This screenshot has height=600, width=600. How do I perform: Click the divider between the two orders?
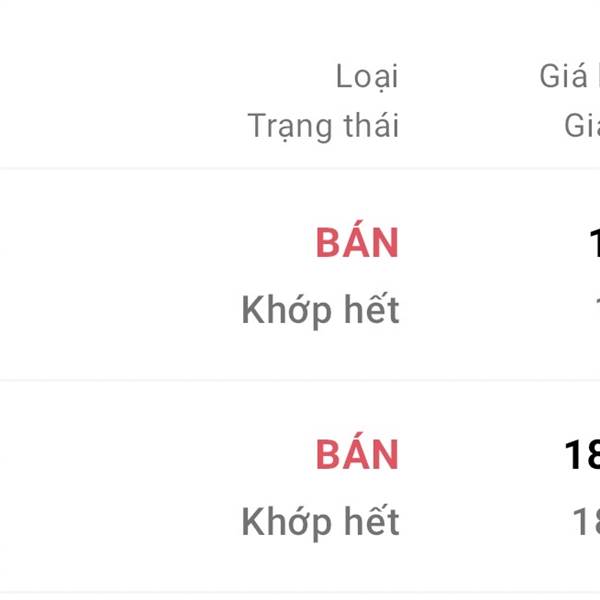point(300,380)
